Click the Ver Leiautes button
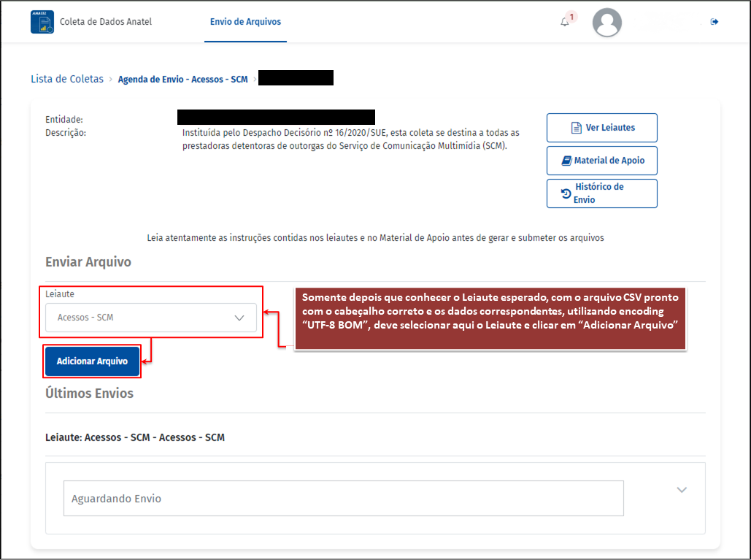 [x=602, y=128]
